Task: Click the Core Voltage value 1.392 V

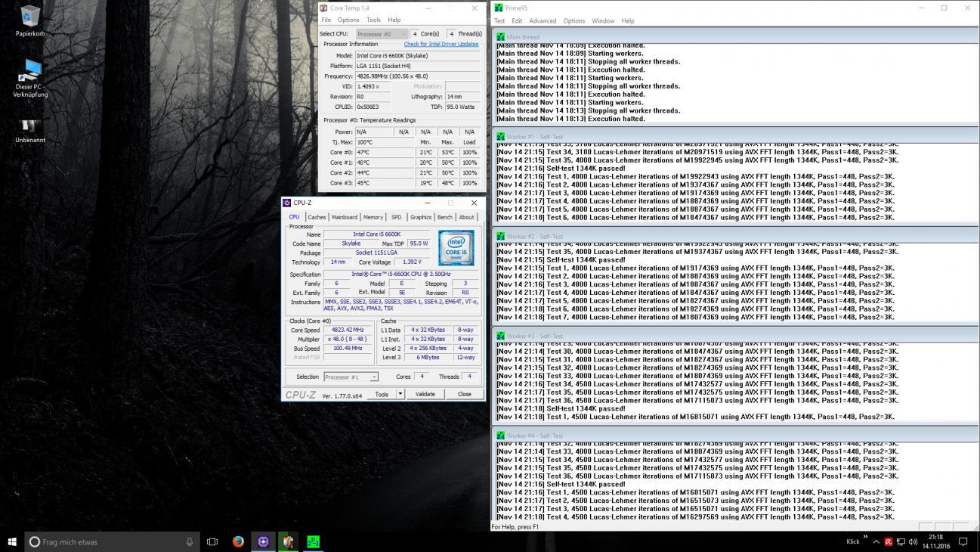Action: 412,262
